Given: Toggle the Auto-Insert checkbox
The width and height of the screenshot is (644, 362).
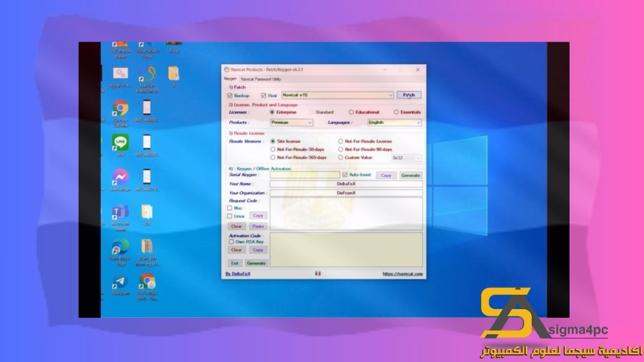Looking at the screenshot, I should click(345, 174).
